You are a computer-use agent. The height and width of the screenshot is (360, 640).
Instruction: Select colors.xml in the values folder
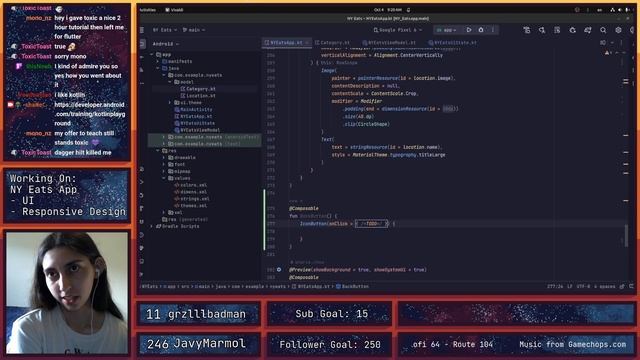coord(191,185)
